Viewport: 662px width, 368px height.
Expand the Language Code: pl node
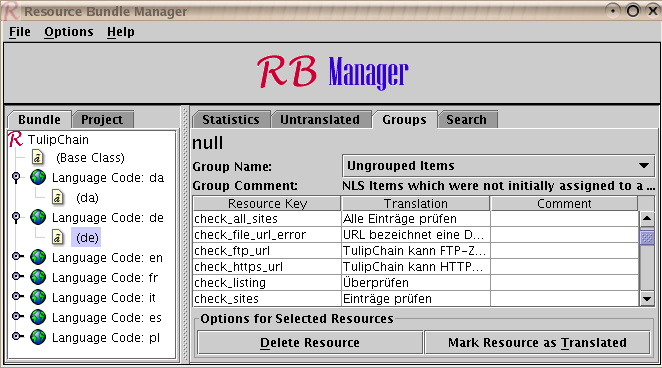(17, 336)
